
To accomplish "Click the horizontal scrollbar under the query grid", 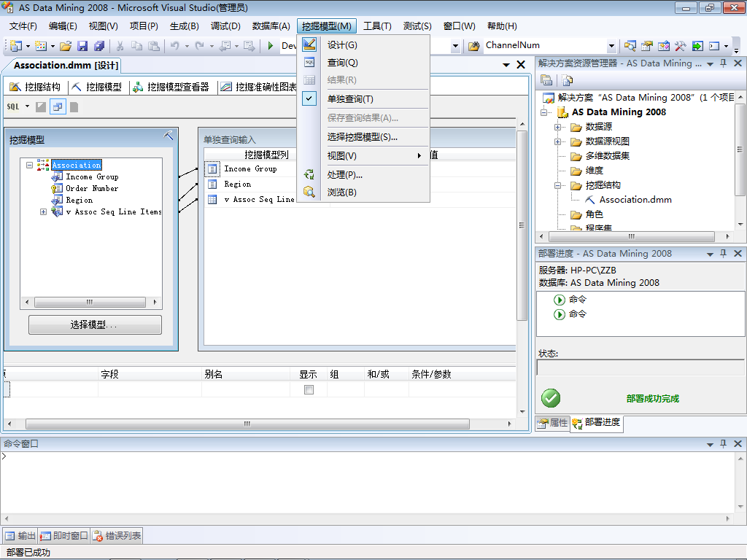I will point(248,424).
